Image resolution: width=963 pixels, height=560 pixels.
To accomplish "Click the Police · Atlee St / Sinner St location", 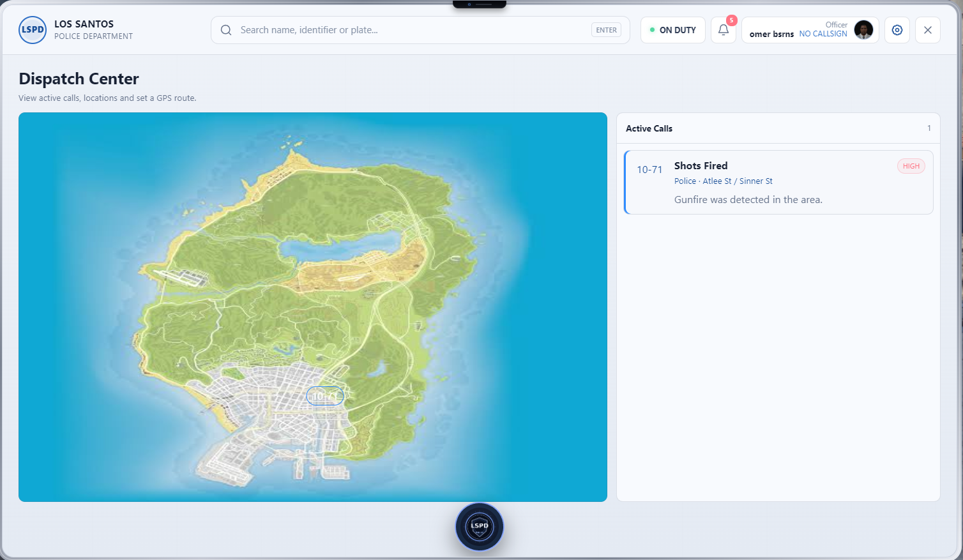I will point(724,181).
